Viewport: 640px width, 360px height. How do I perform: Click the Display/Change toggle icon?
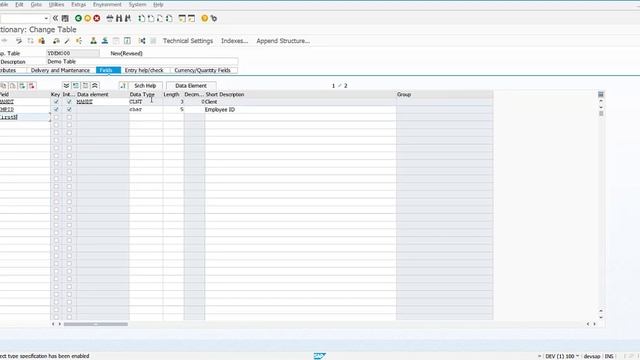pyautogui.click(x=18, y=41)
